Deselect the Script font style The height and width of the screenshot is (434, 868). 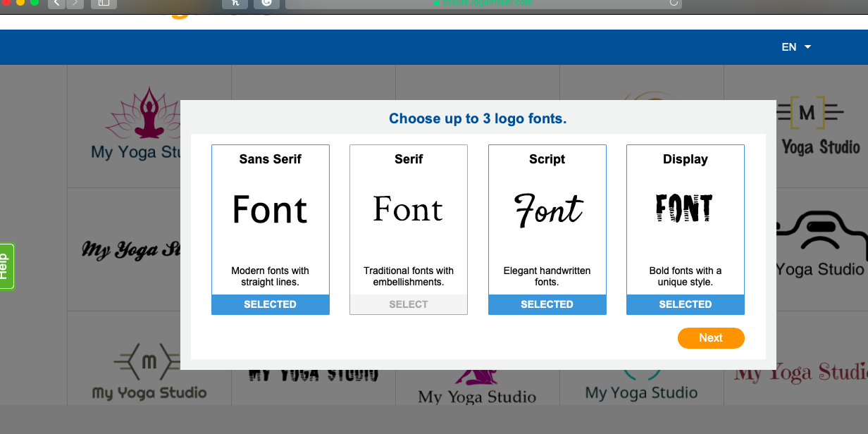[x=547, y=304]
